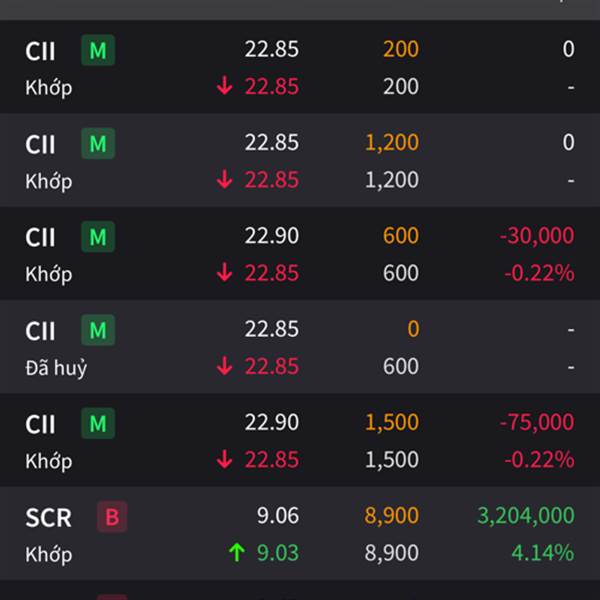Tap the orange 8,900 volume on SCR

tap(391, 515)
